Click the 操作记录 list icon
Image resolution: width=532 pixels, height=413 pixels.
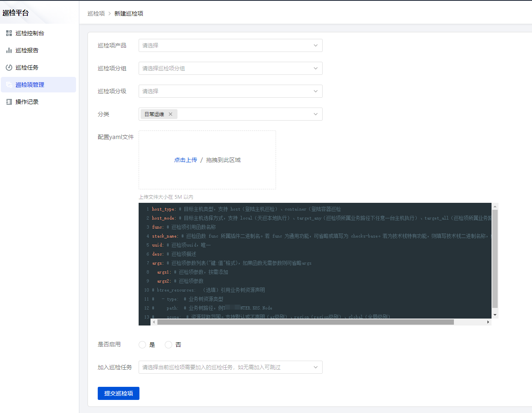(9, 102)
